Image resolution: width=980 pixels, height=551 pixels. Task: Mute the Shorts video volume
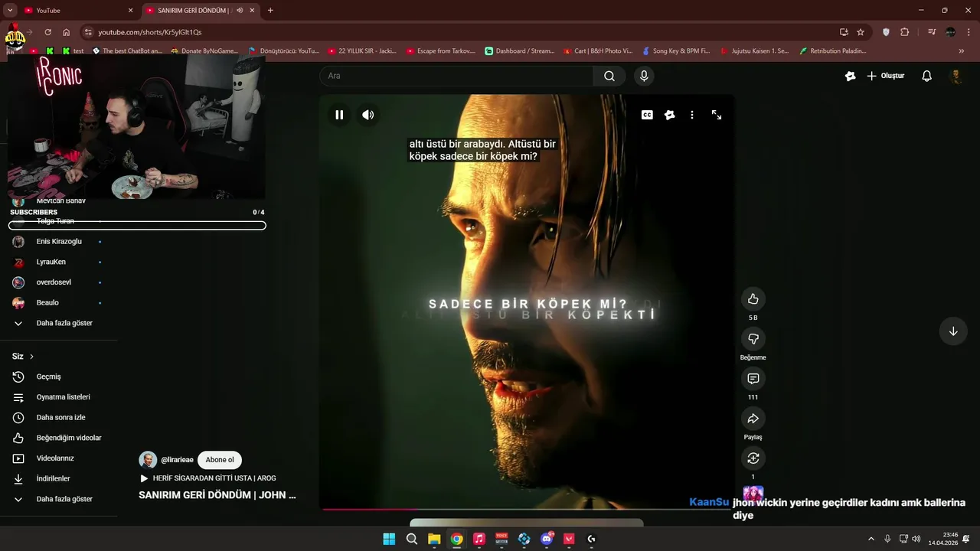click(x=368, y=115)
